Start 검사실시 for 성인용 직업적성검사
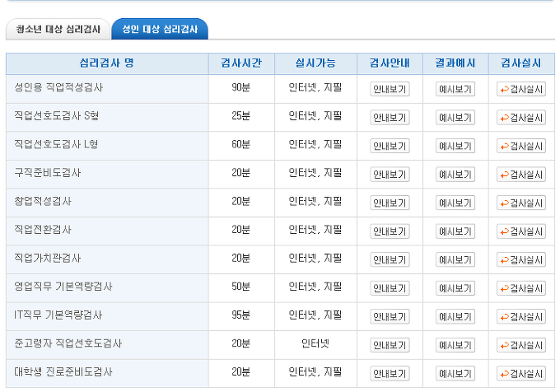560x392 pixels. pos(521,89)
